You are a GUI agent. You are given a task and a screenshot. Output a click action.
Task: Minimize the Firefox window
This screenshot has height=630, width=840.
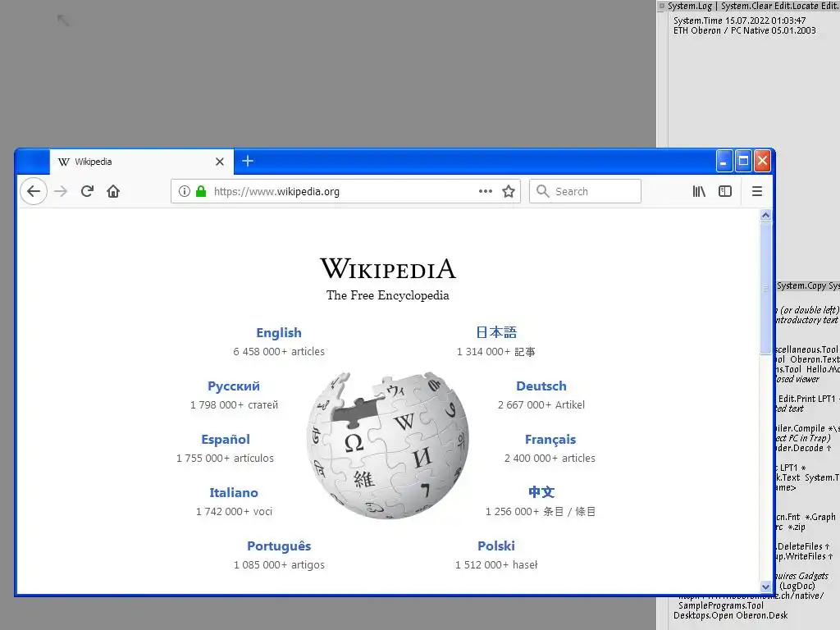coord(724,161)
